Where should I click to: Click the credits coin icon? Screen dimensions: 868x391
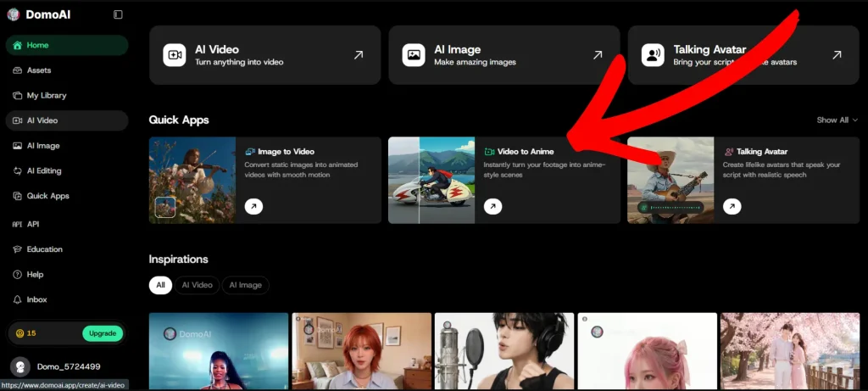coord(20,333)
